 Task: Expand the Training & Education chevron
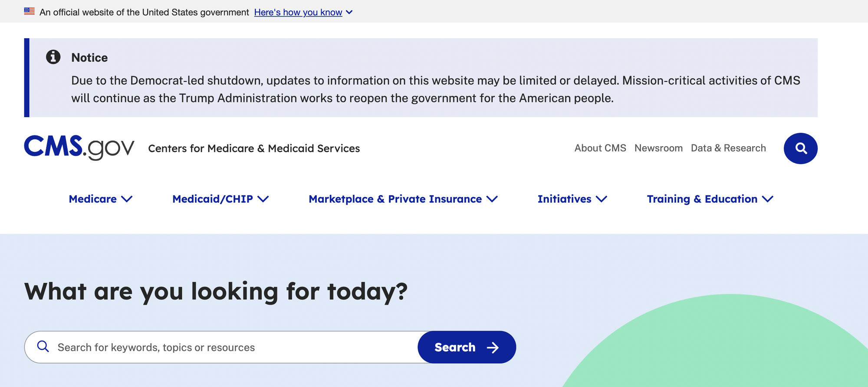[x=767, y=199]
